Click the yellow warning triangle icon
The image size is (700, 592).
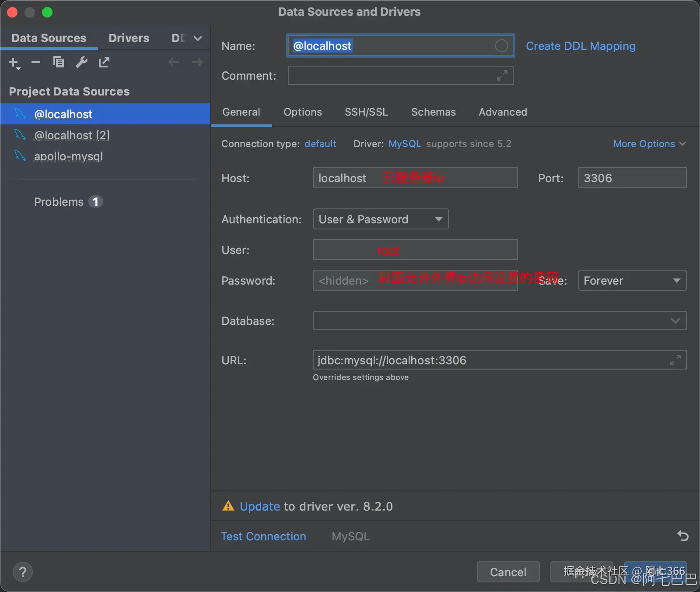point(228,506)
